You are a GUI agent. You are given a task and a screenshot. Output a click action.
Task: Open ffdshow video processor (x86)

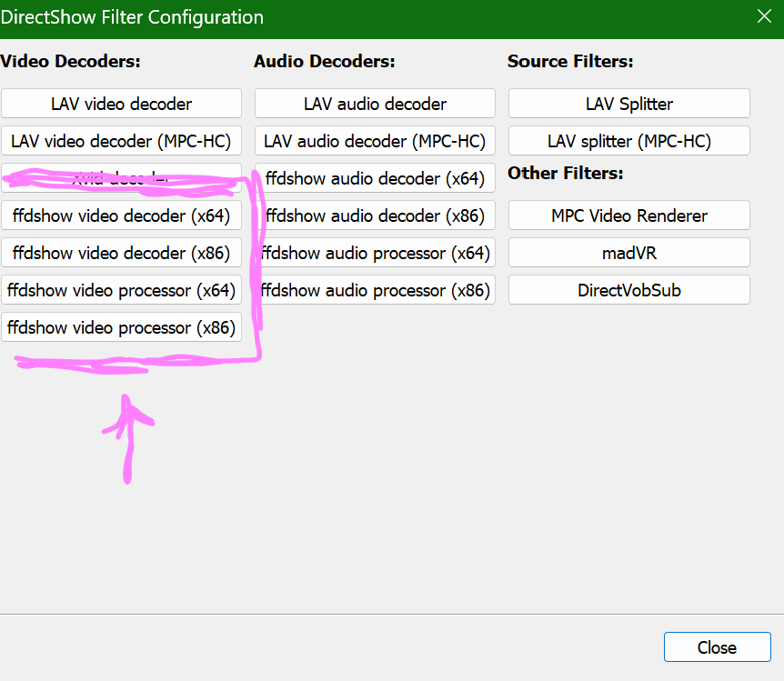(121, 327)
